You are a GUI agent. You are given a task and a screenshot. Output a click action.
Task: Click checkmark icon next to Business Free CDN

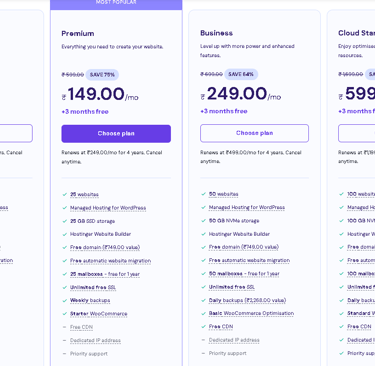click(x=203, y=327)
